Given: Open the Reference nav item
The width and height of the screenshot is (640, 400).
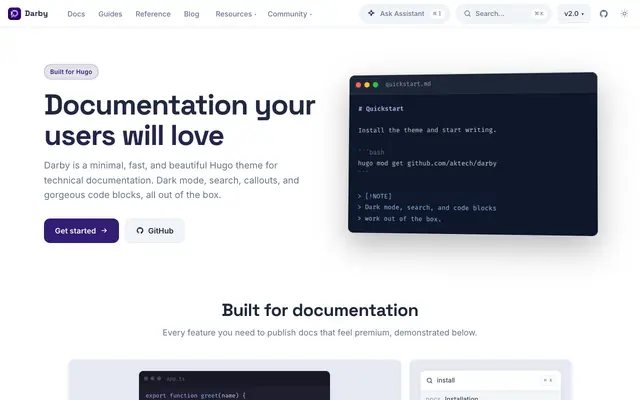Looking at the screenshot, I should pos(153,14).
